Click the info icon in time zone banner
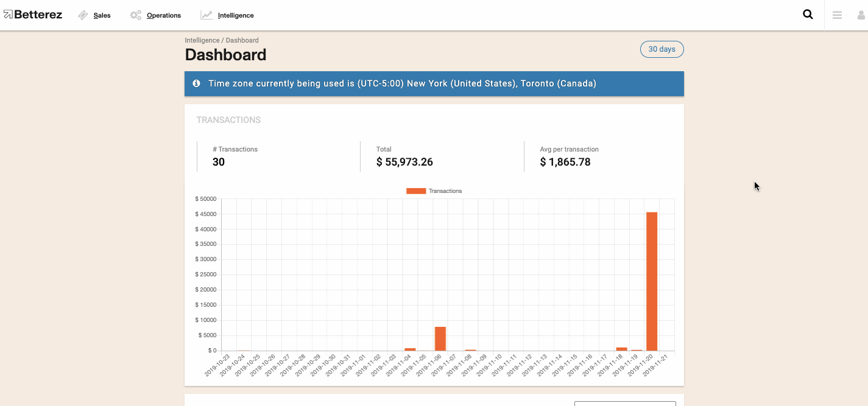Image resolution: width=868 pixels, height=406 pixels. coord(196,83)
